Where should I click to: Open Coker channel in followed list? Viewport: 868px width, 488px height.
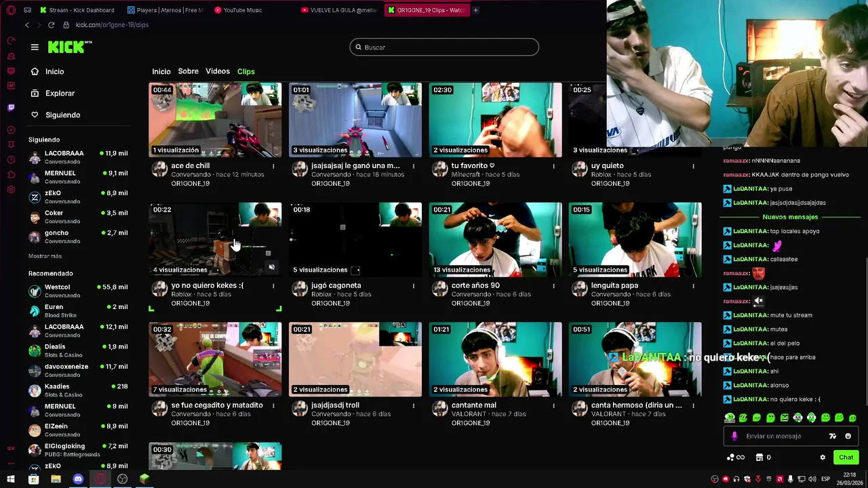point(78,217)
